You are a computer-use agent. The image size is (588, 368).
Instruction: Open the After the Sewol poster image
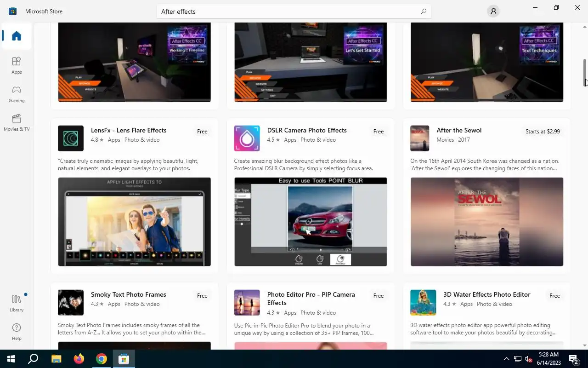pyautogui.click(x=487, y=222)
